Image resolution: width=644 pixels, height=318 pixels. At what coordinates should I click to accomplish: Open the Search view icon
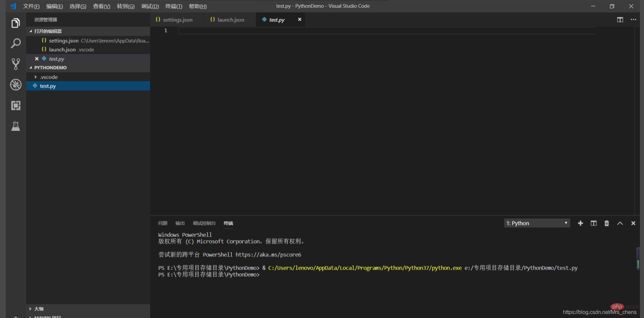[16, 43]
